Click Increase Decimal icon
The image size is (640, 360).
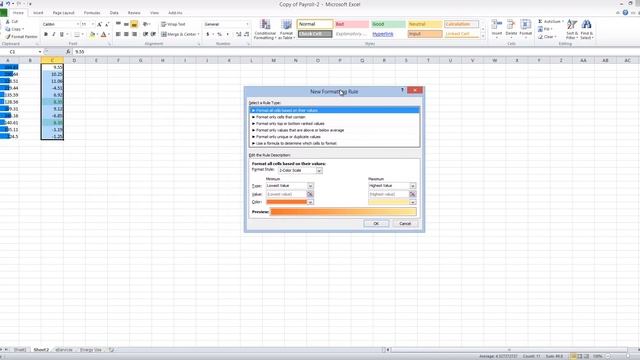239,34
